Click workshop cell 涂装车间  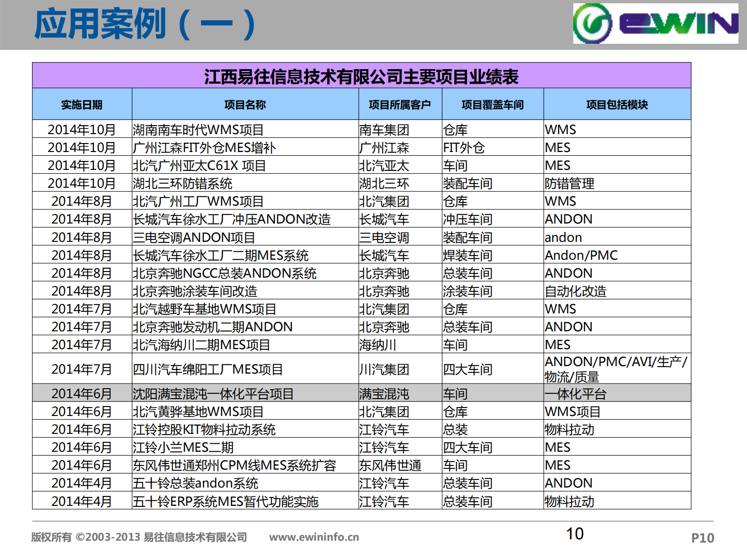(x=493, y=291)
